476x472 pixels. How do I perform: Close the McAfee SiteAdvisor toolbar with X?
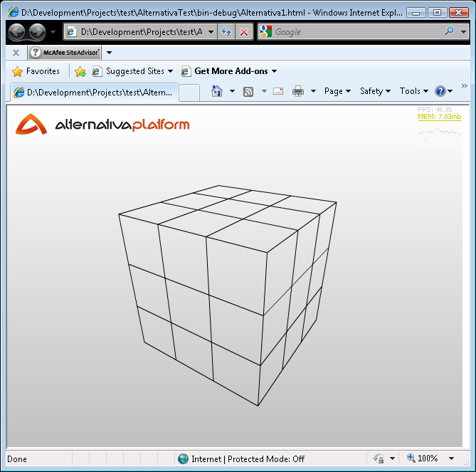pyautogui.click(x=16, y=52)
